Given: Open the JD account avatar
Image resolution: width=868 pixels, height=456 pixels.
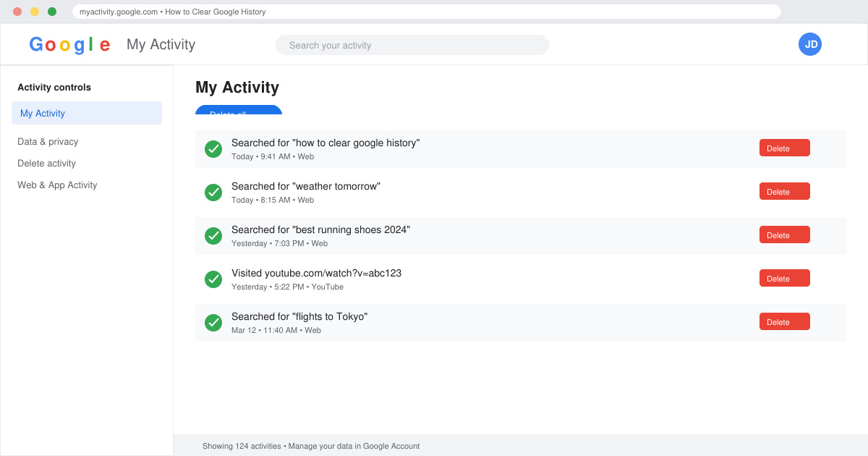Looking at the screenshot, I should click(810, 44).
